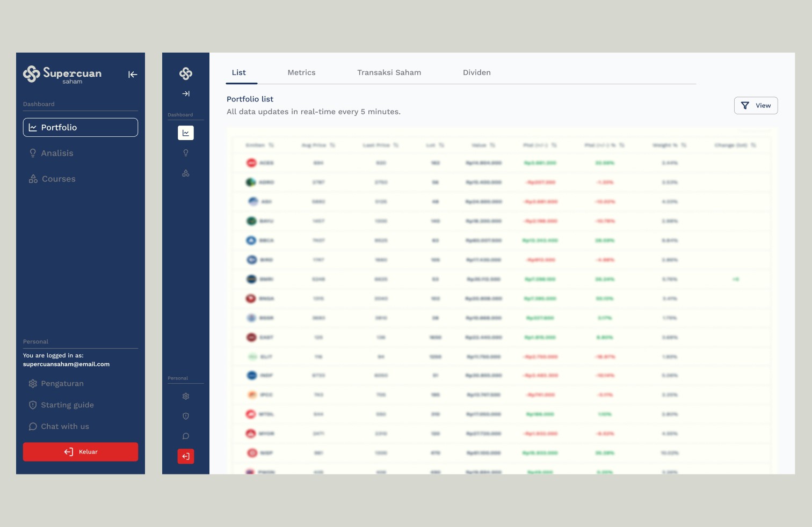
Task: Click the Portfolio list heading
Action: pos(250,99)
